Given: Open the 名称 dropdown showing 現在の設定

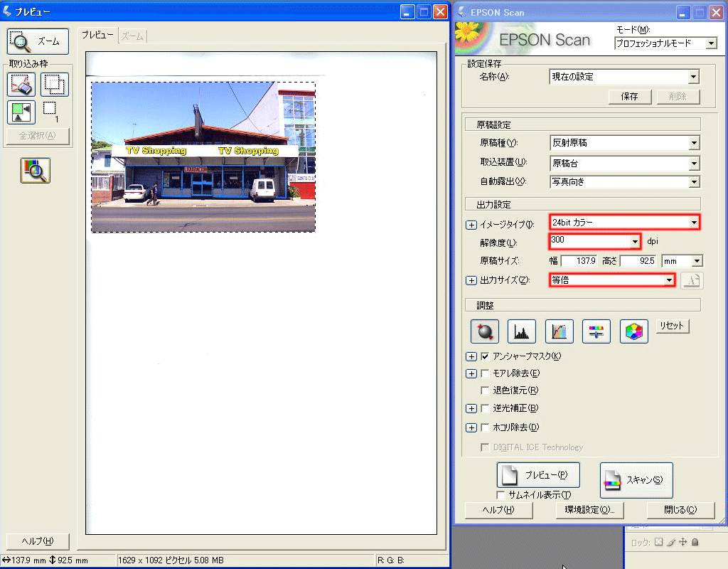Looking at the screenshot, I should coord(624,77).
